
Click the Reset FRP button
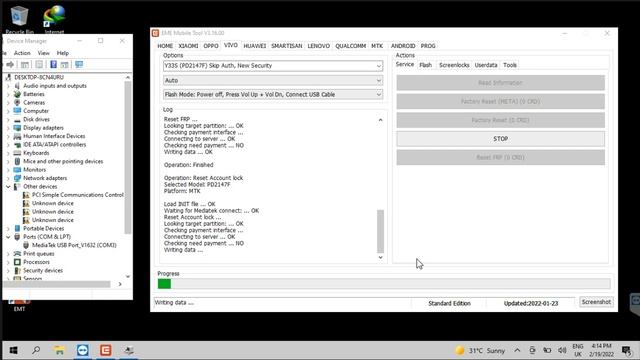click(x=500, y=158)
